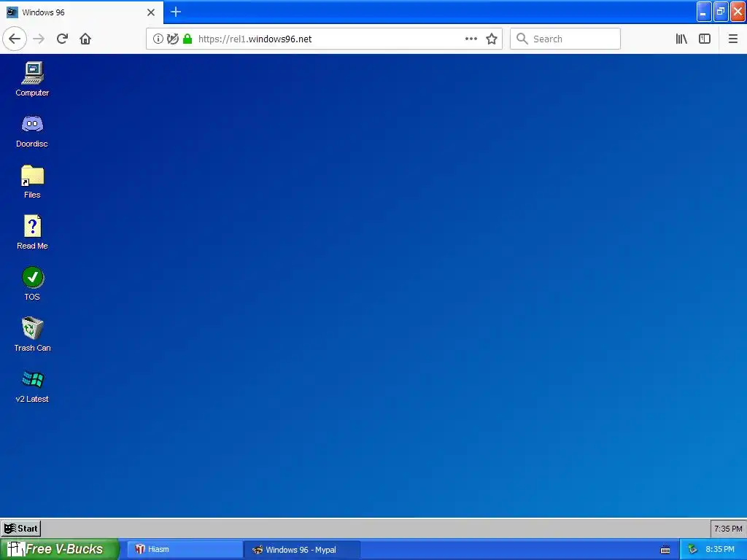Close the Windows 96 tab
Viewport: 747px width, 560px height.
(x=151, y=12)
